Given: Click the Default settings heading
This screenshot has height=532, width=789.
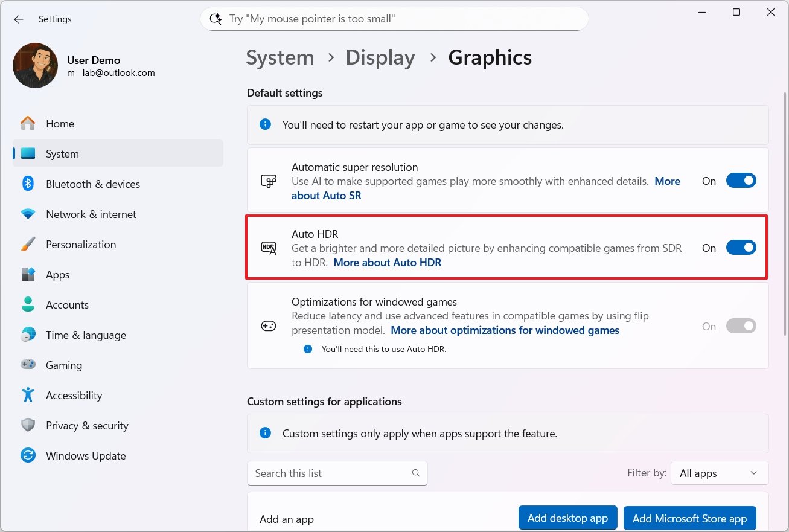Looking at the screenshot, I should [x=285, y=93].
